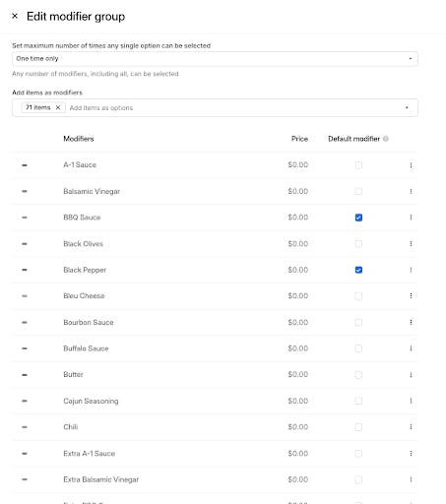Click the Modifiers column header

point(79,139)
